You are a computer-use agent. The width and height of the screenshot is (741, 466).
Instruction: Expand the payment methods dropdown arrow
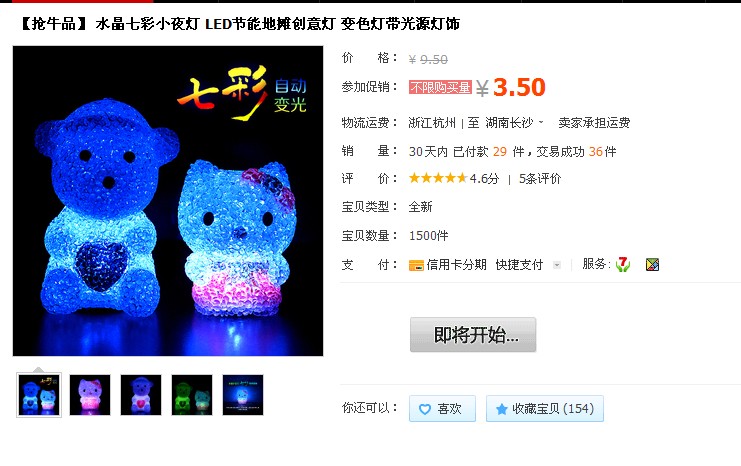[x=557, y=265]
